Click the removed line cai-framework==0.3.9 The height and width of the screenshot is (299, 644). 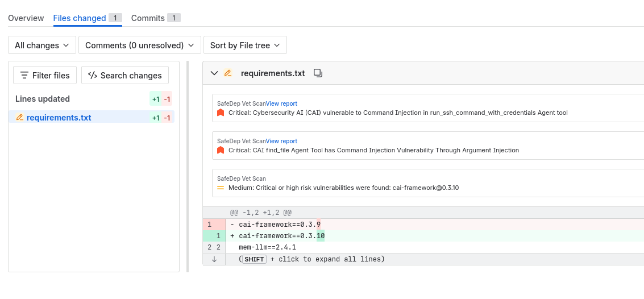pos(279,224)
